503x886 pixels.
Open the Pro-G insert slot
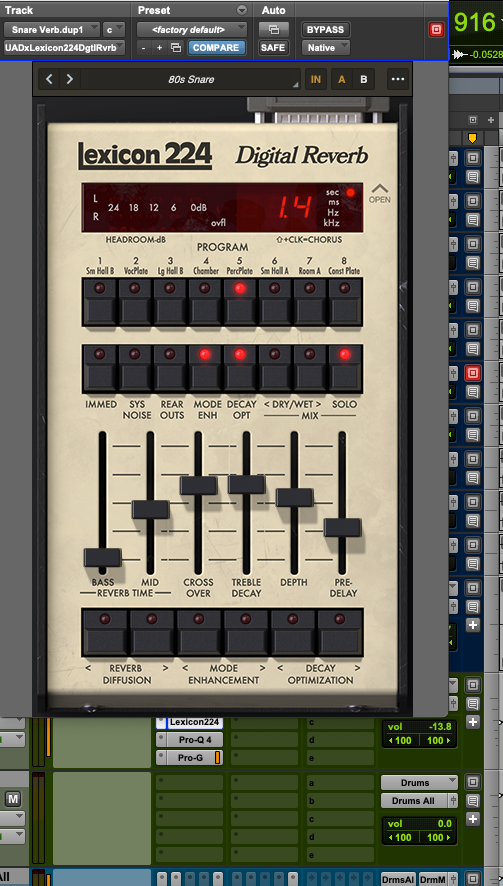(189, 758)
